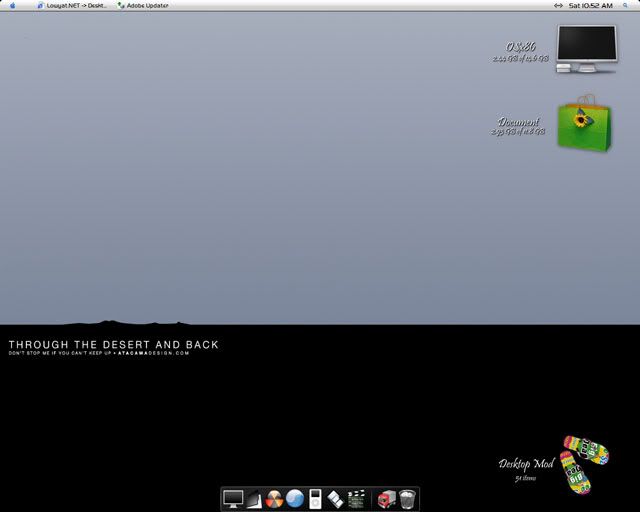The image size is (640, 512).
Task: Select the Adobe Updater menu bar item
Action: tap(144, 5)
